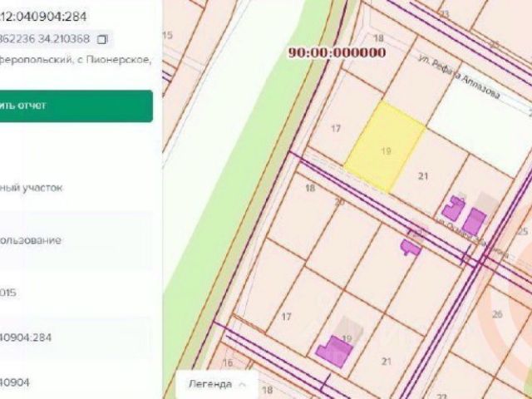Click parcel 17 bordering the yellow plot
The image size is (532, 399).
[336, 128]
